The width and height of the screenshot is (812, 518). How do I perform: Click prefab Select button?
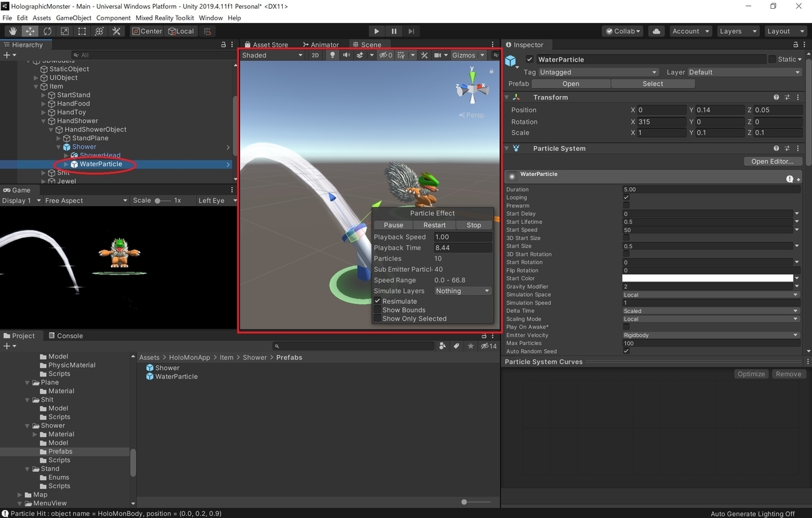(x=653, y=84)
